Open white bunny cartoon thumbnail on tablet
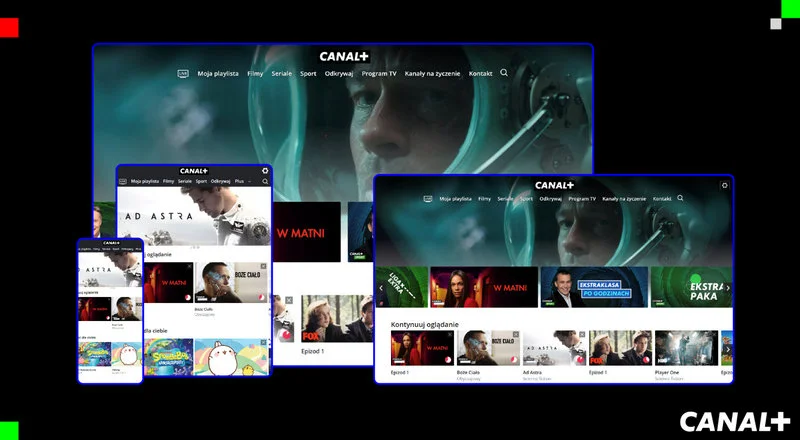 tap(232, 357)
